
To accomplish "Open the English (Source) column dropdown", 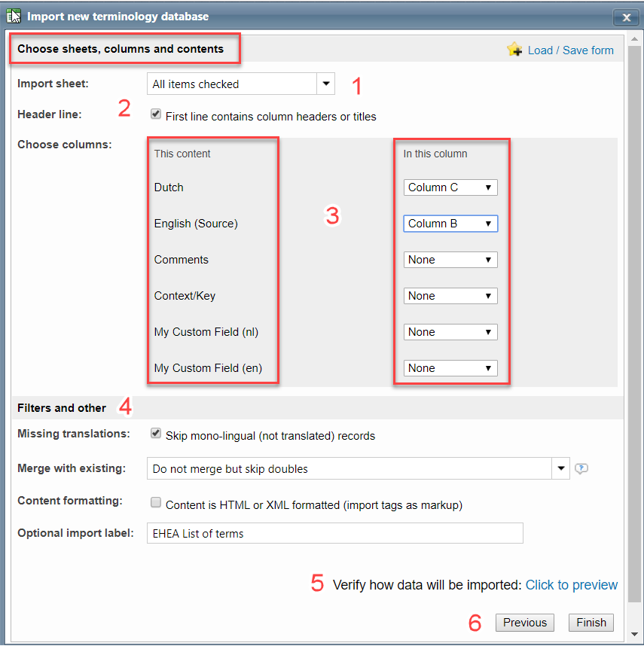I will coord(450,224).
